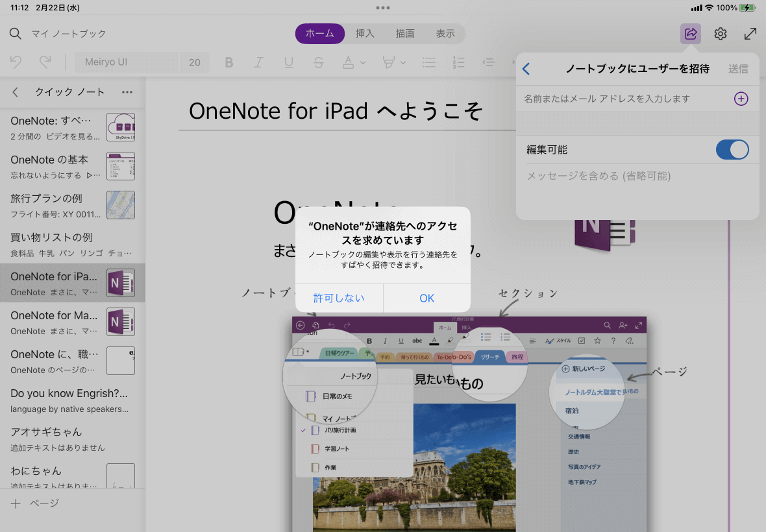Toggle the 編集可能 switch off
This screenshot has width=766, height=532.
[732, 150]
